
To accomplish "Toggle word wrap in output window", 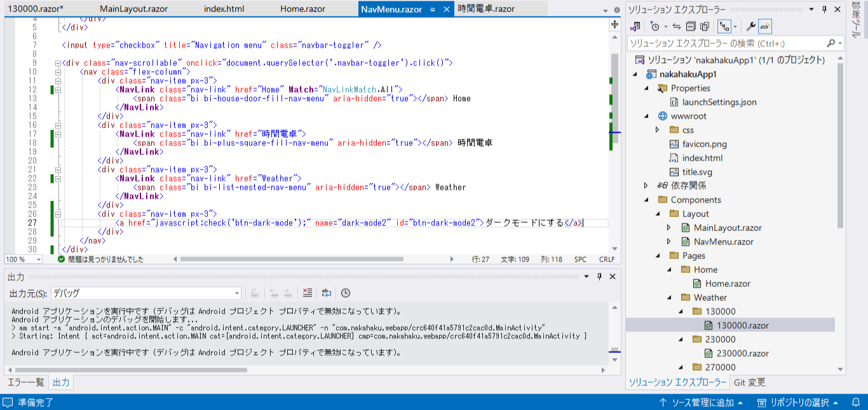I will tap(326, 293).
